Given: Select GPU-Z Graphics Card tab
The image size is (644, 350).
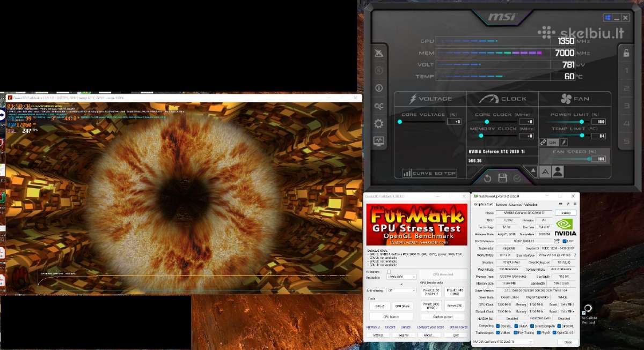Looking at the screenshot, I should 484,204.
